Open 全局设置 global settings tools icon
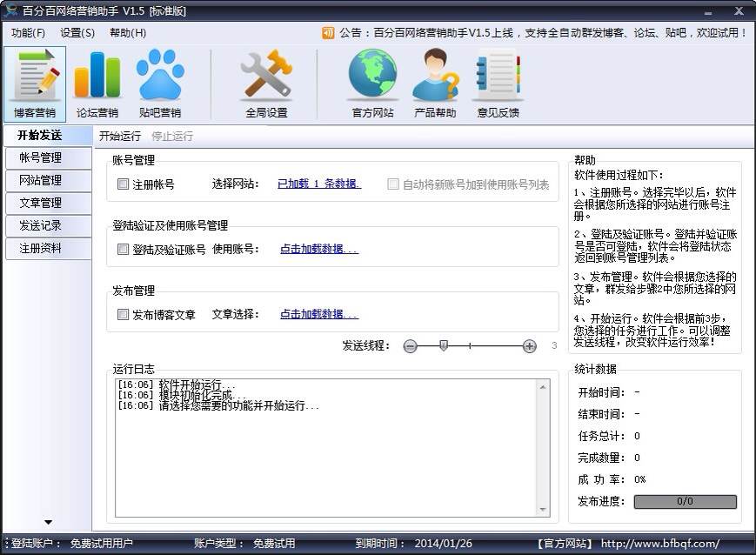756x555 pixels. click(266, 84)
